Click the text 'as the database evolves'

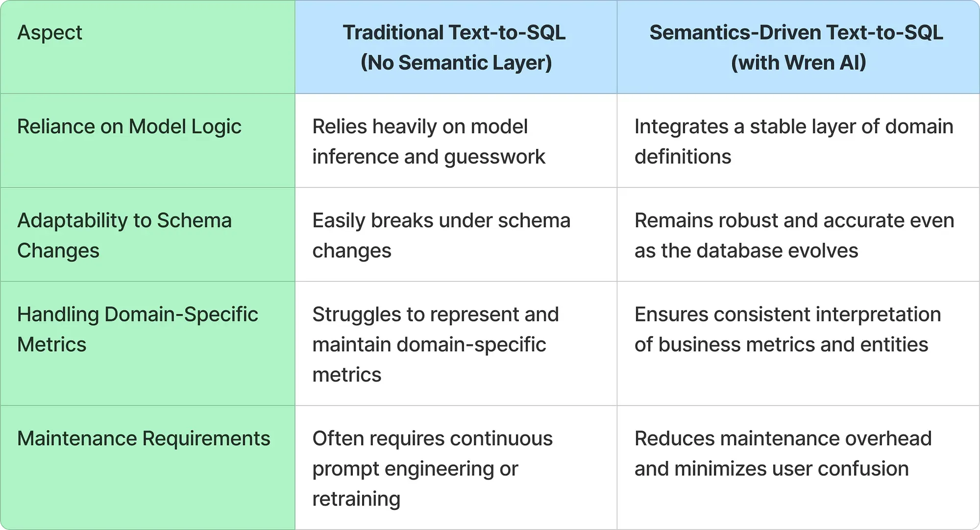pyautogui.click(x=746, y=251)
